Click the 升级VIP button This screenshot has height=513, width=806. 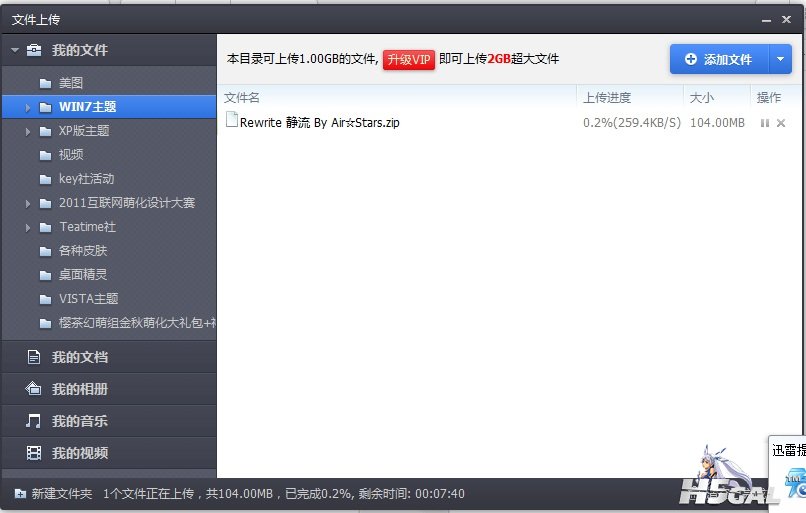pyautogui.click(x=408, y=60)
